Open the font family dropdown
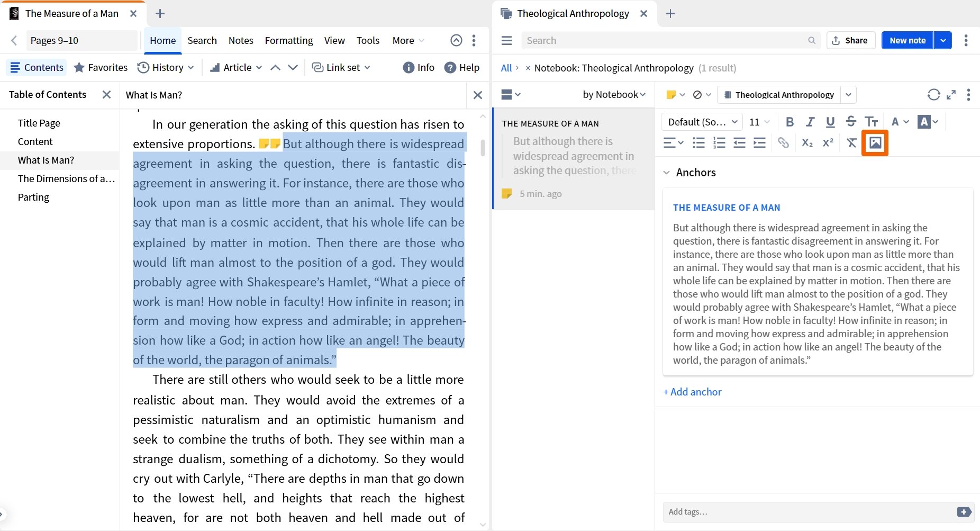Image resolution: width=980 pixels, height=531 pixels. coord(702,122)
